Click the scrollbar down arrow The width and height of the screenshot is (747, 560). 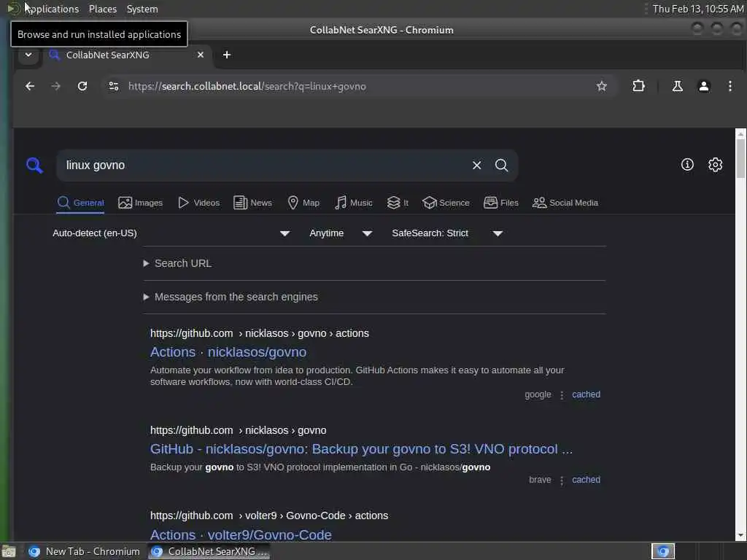(x=740, y=536)
